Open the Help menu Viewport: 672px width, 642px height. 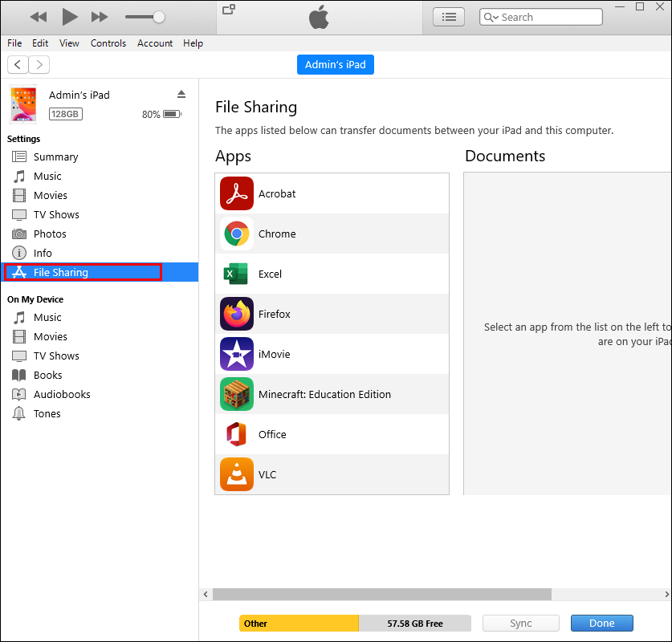click(x=193, y=43)
